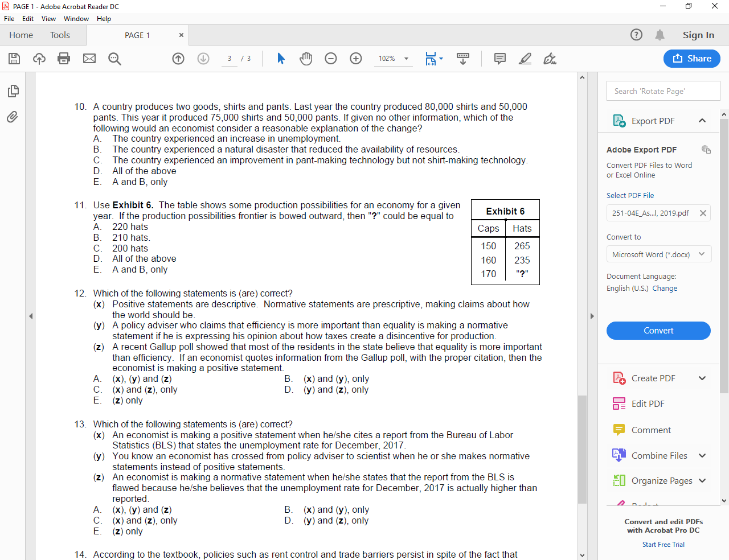This screenshot has width=729, height=560.
Task: Save the current PDF document
Action: coord(14,58)
